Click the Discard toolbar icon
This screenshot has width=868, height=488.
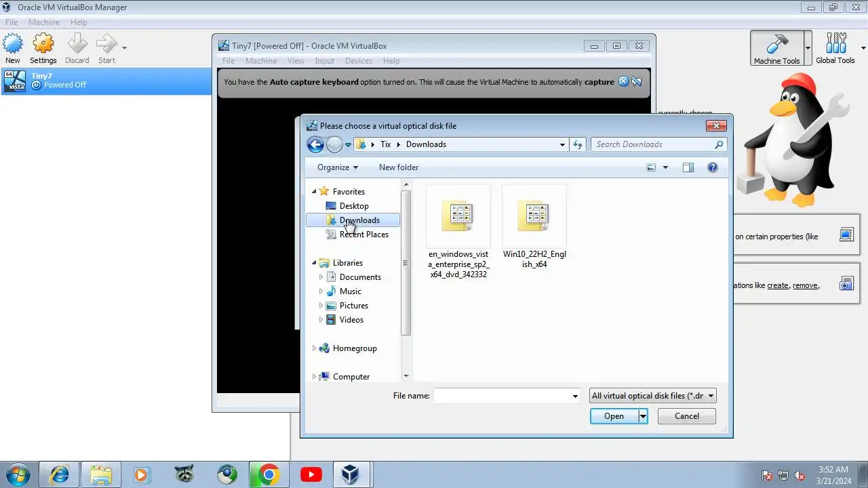tap(77, 44)
